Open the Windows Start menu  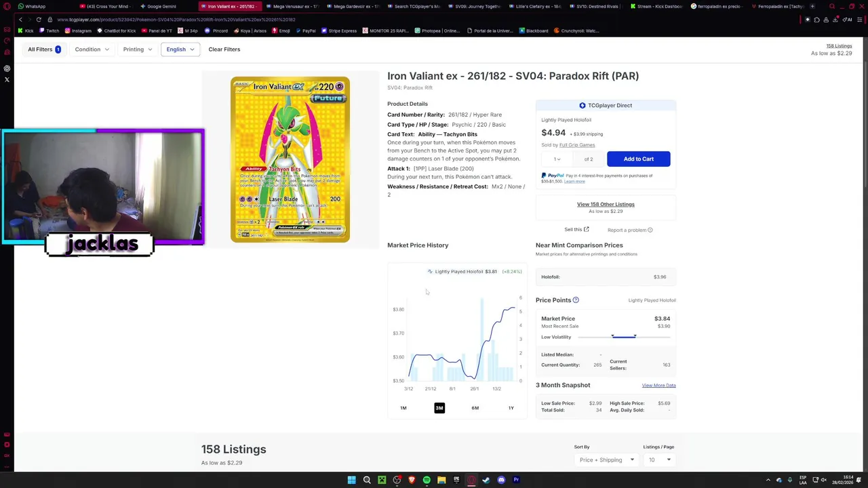click(351, 480)
